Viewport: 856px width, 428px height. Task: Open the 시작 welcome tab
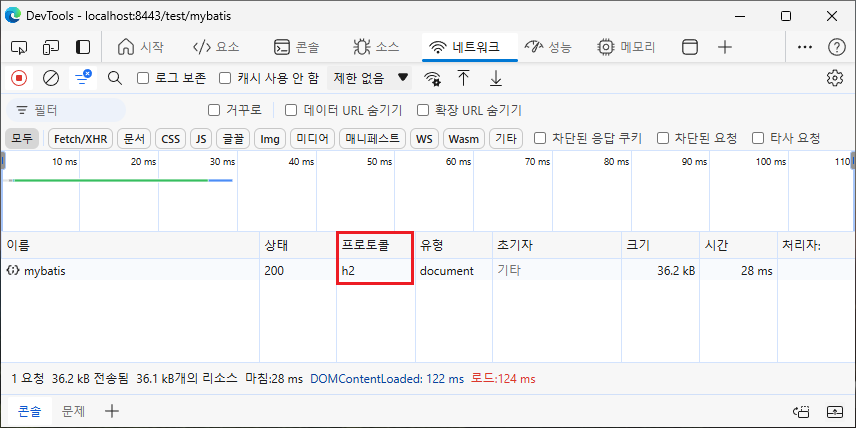(x=140, y=47)
